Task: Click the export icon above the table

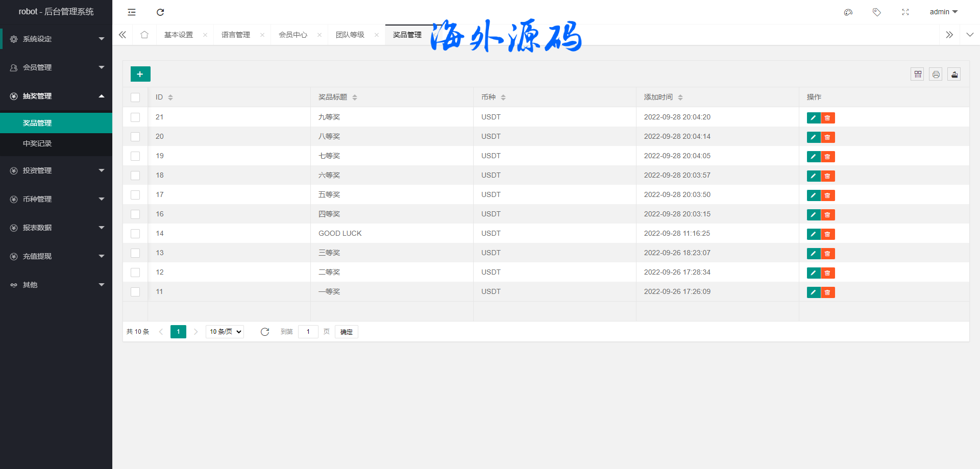Action: tap(954, 75)
